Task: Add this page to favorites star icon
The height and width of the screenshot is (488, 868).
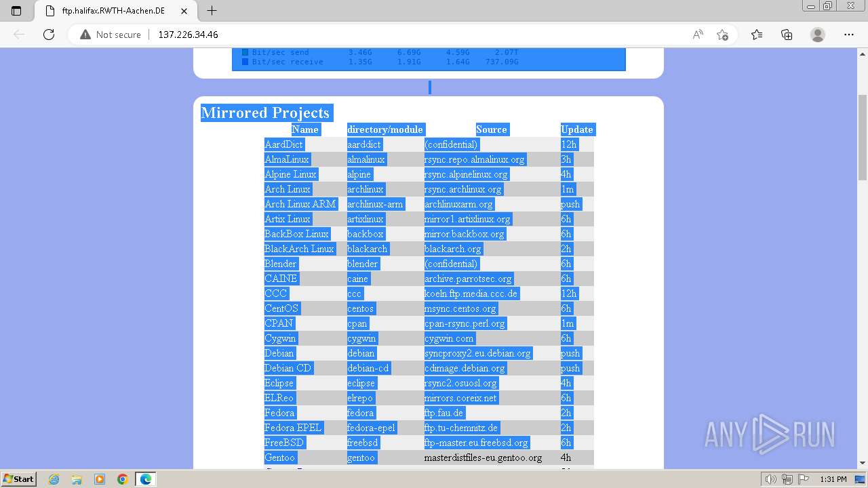Action: 723,35
